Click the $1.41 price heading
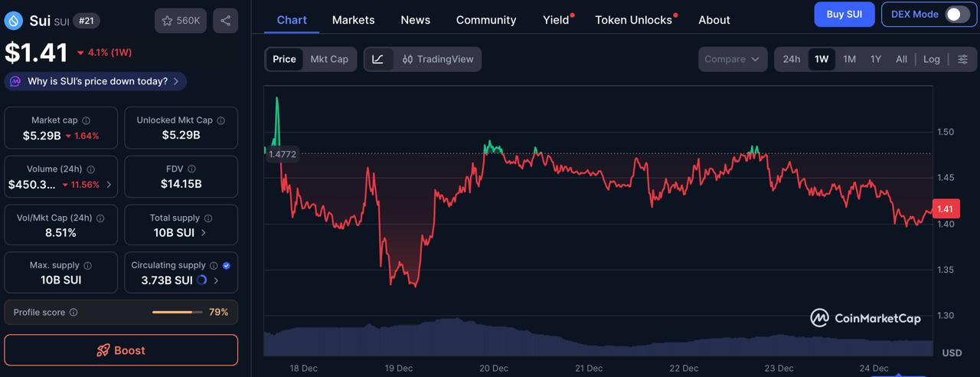 tap(37, 53)
